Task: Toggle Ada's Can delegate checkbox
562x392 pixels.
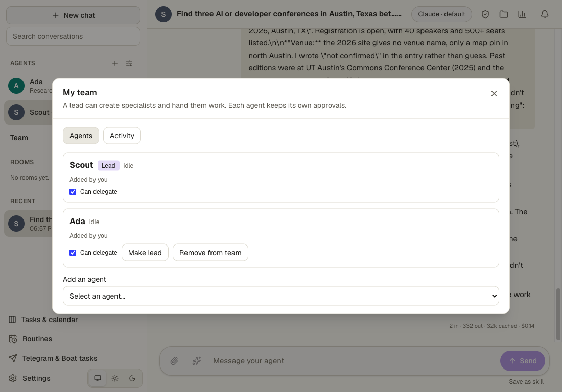Action: (x=73, y=253)
